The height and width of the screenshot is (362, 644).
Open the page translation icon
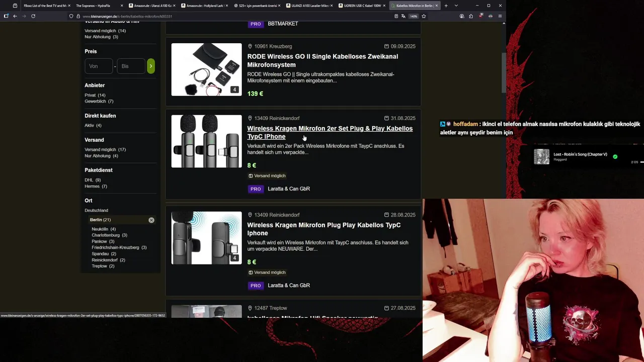[404, 16]
